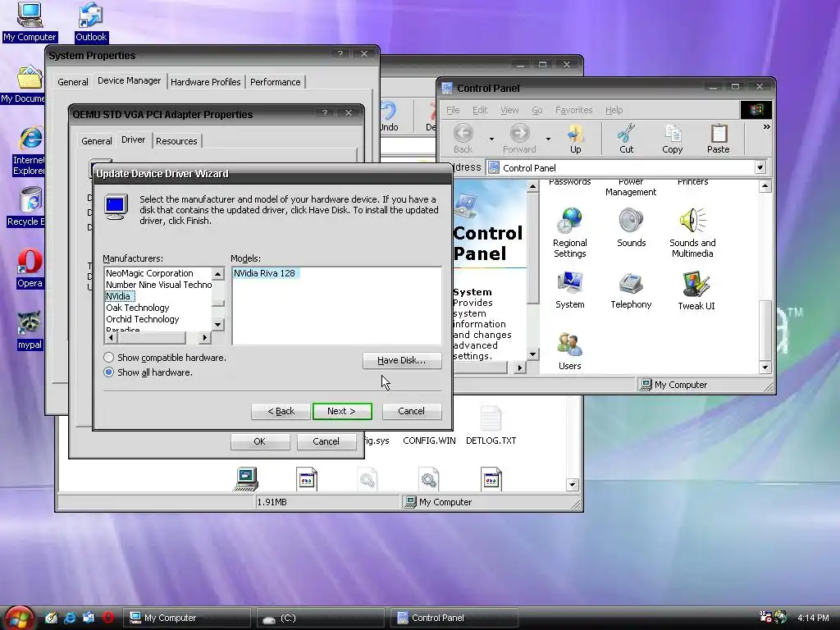Select NVidia Riva 128 in Models list
Screen dimensions: 840x630
[x=265, y=273]
